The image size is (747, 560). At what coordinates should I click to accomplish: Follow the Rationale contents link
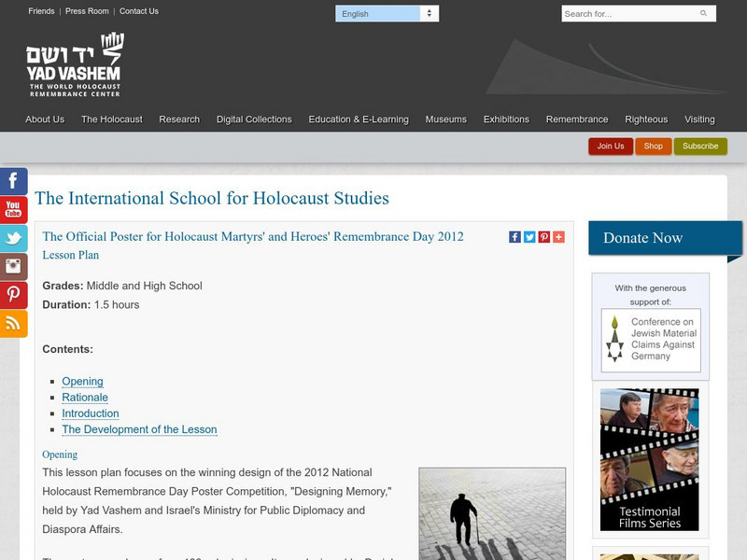[x=82, y=398]
